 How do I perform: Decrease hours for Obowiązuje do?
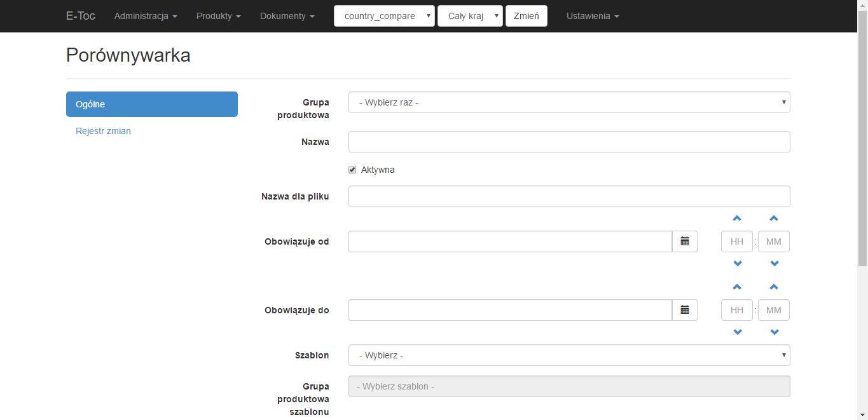pos(738,332)
